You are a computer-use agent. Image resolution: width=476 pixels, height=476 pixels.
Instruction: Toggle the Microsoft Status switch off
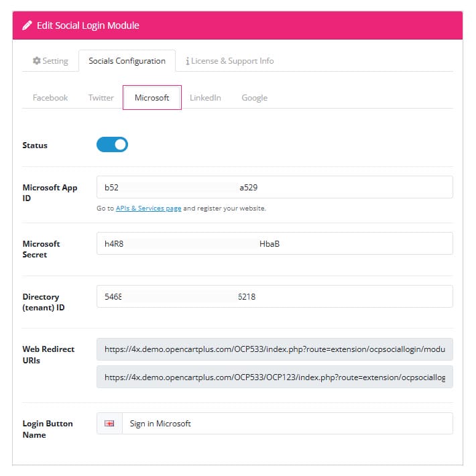click(x=113, y=145)
